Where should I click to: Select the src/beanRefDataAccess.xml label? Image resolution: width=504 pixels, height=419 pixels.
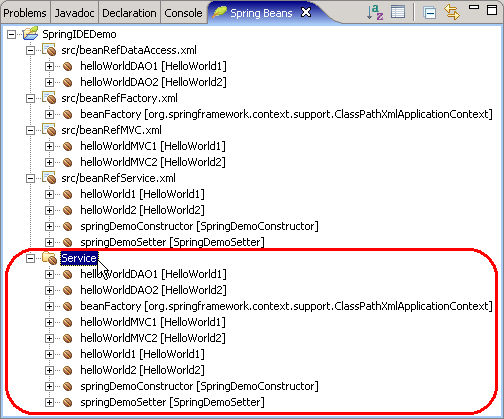(x=129, y=50)
